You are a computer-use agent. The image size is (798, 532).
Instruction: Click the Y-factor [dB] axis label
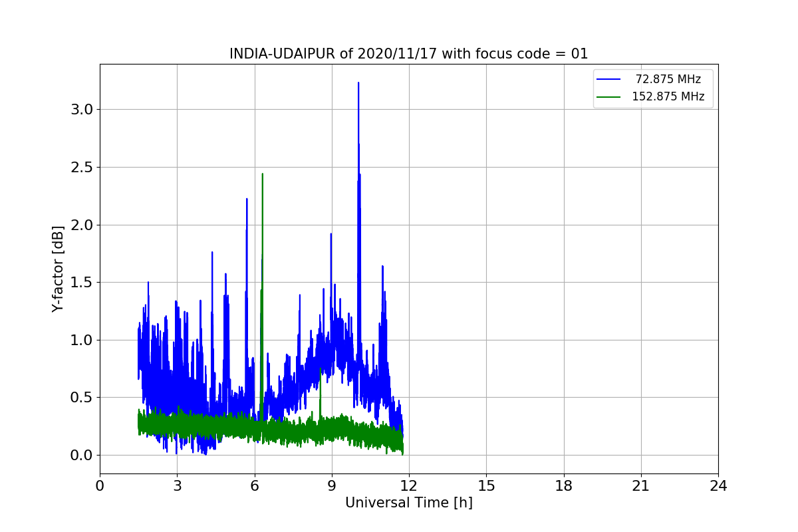pos(59,269)
